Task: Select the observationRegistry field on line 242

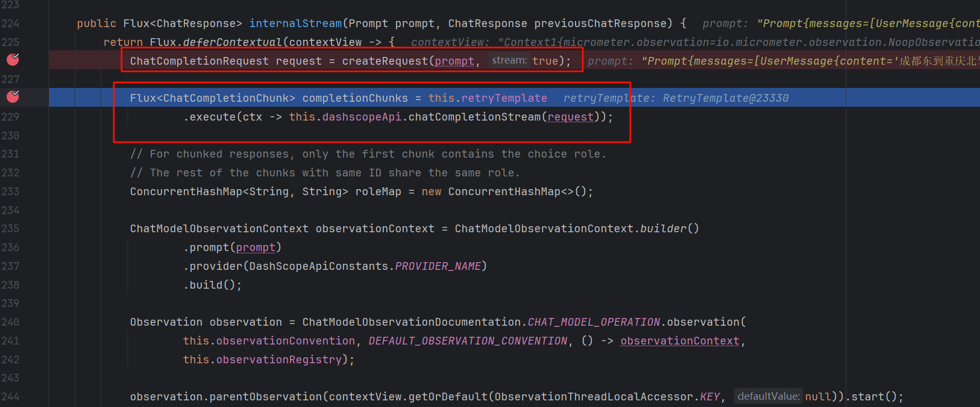Action: [279, 359]
